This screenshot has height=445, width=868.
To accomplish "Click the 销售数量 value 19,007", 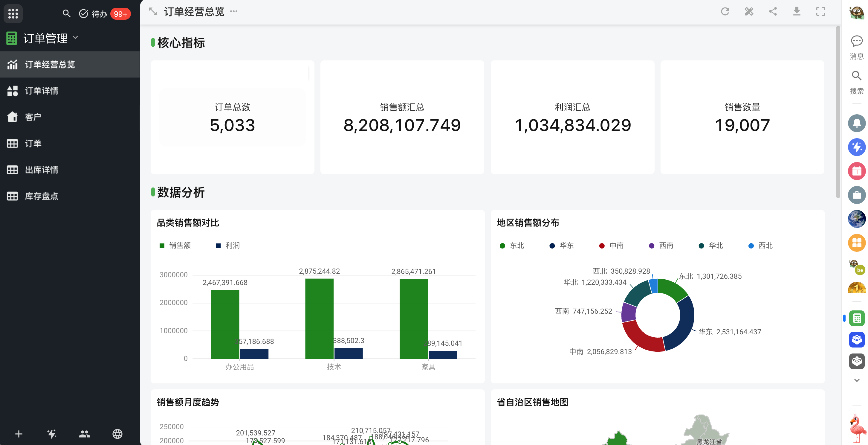I will click(742, 125).
